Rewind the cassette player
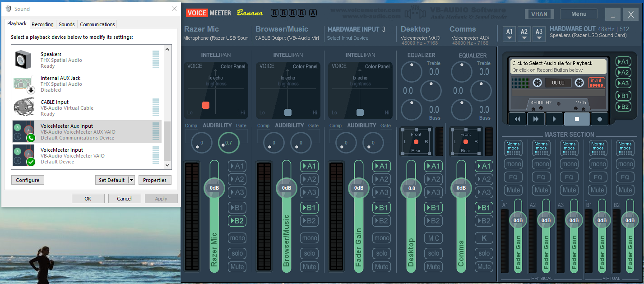Screen dimensions: 644x284 coord(518,119)
